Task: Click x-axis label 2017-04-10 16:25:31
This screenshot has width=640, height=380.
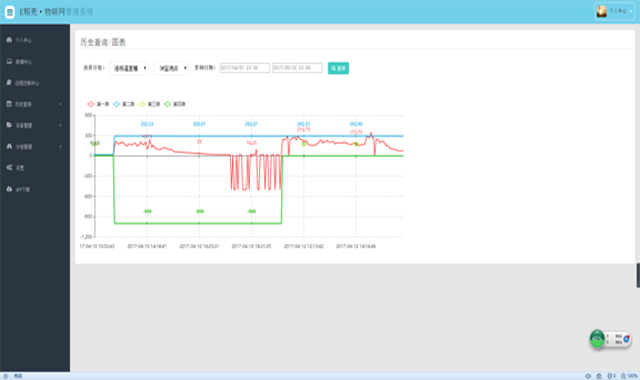Action: coord(199,246)
